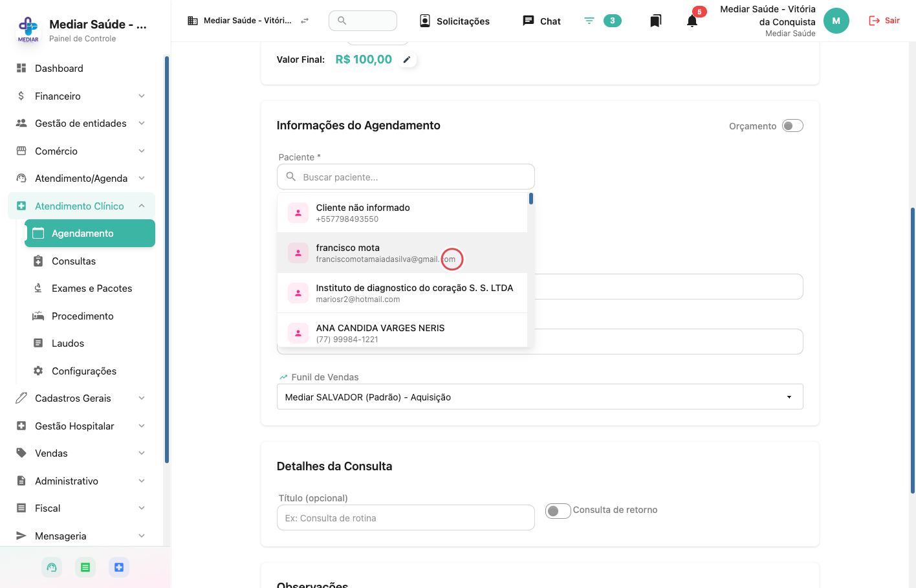This screenshot has width=916, height=588.
Task: Enable the Orçamento toggle
Action: click(x=792, y=125)
